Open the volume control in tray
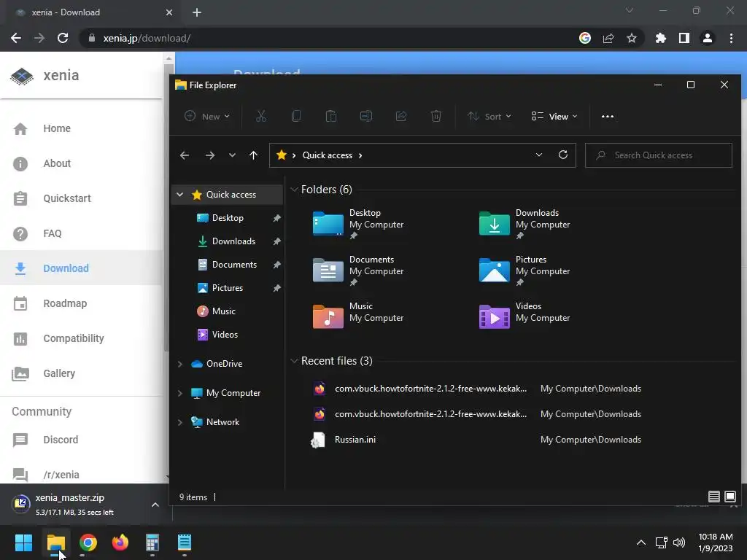747x560 pixels. (x=679, y=542)
